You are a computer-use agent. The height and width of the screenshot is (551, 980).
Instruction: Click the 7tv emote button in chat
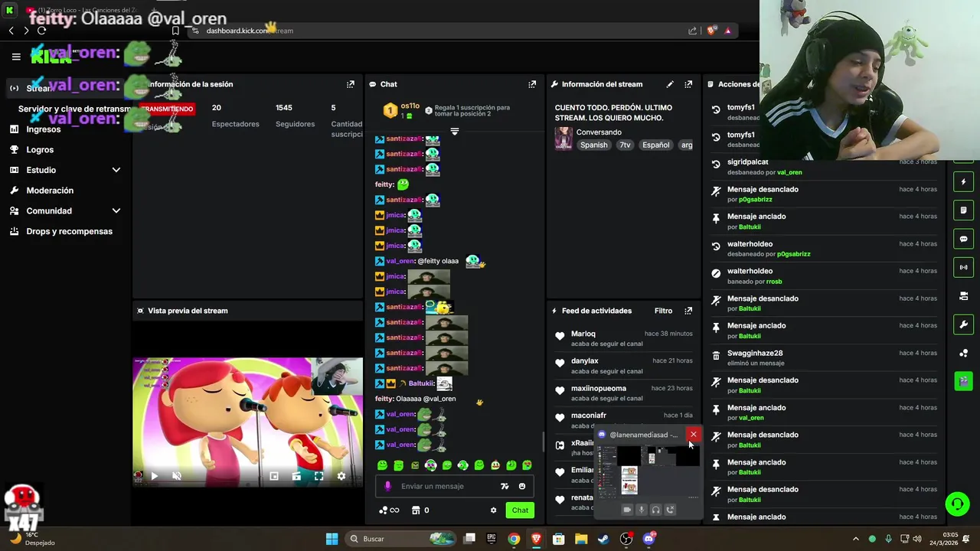(505, 486)
